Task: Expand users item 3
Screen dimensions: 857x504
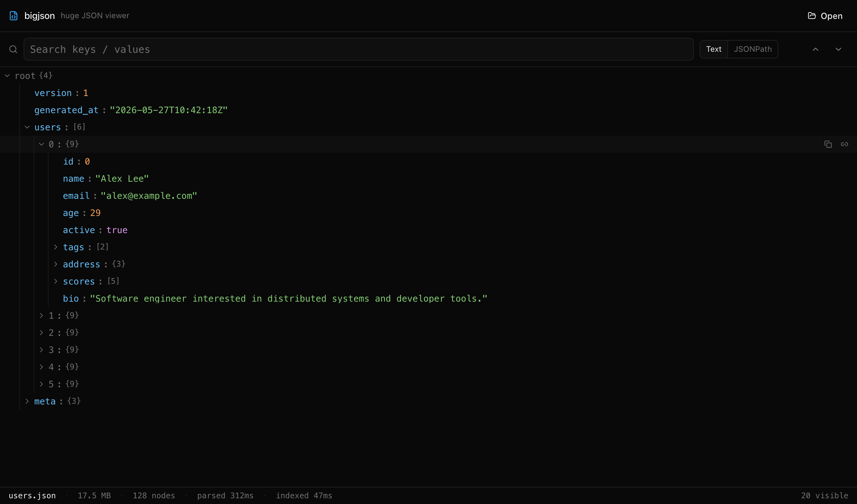Action: point(41,350)
